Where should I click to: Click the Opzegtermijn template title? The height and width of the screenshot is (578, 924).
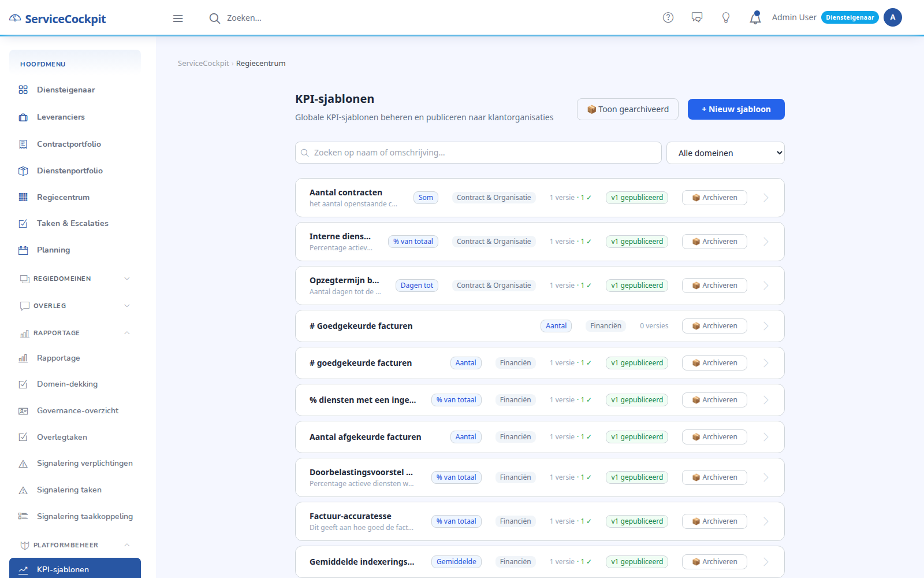click(x=344, y=280)
